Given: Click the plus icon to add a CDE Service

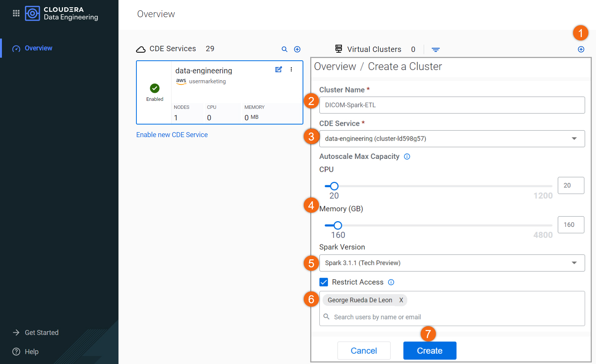Looking at the screenshot, I should tap(297, 49).
